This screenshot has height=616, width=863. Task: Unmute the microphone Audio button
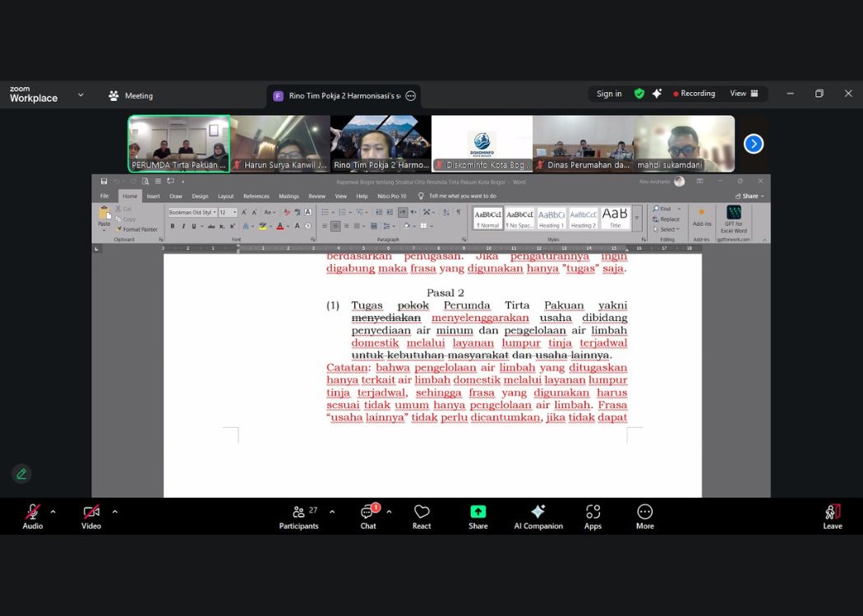(x=33, y=516)
